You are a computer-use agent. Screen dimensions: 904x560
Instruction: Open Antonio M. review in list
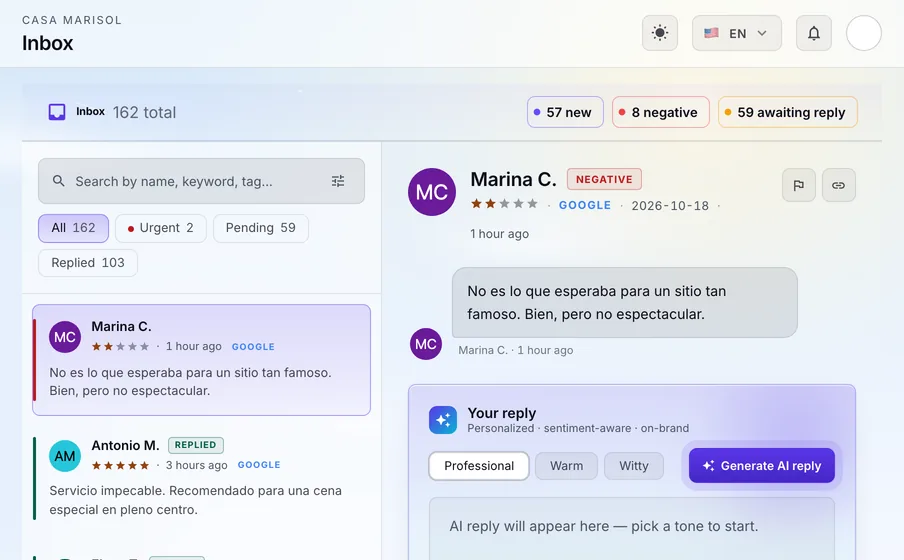(201, 478)
